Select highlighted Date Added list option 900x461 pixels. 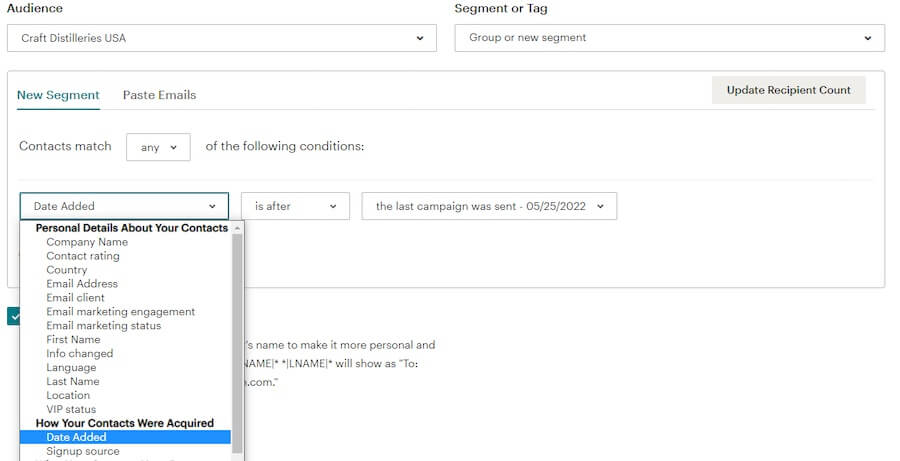coord(125,437)
